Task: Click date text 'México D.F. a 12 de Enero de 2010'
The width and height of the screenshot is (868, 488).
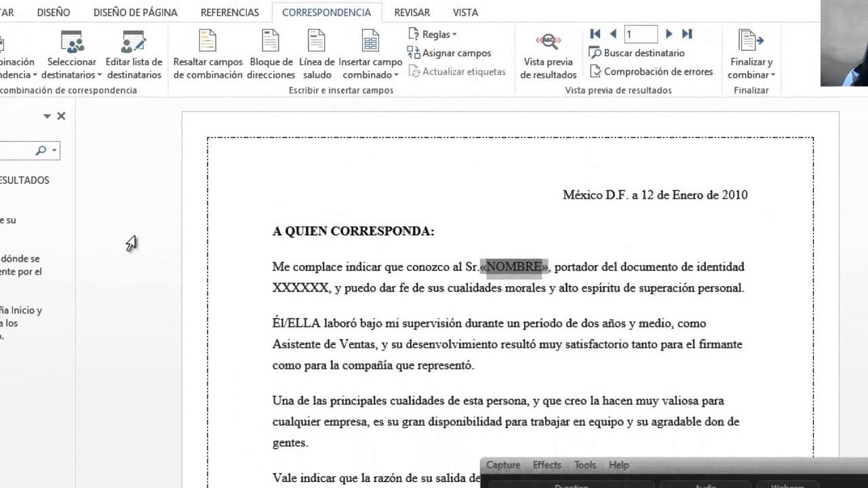Action: (x=655, y=195)
